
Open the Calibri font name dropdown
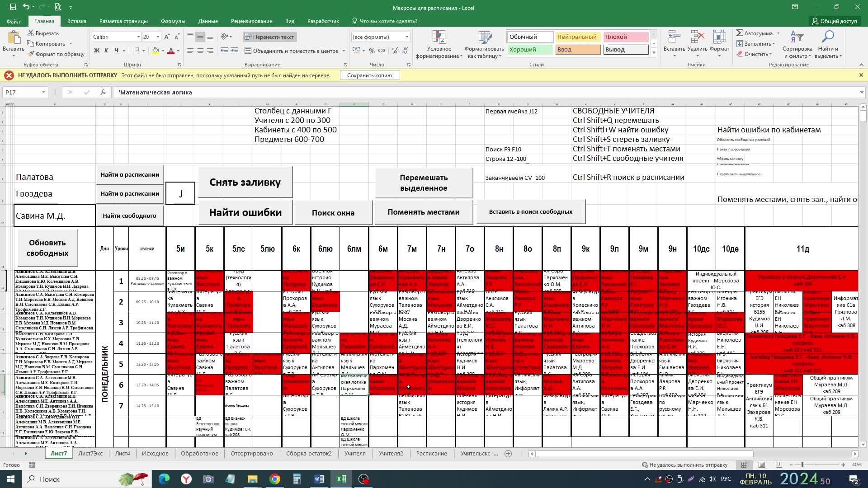pos(138,37)
